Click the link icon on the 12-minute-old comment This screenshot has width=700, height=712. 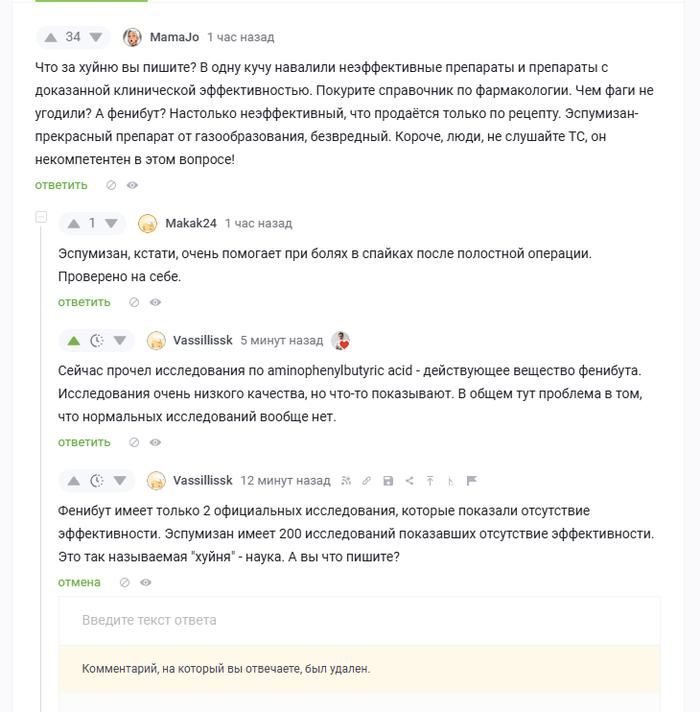coord(367,481)
